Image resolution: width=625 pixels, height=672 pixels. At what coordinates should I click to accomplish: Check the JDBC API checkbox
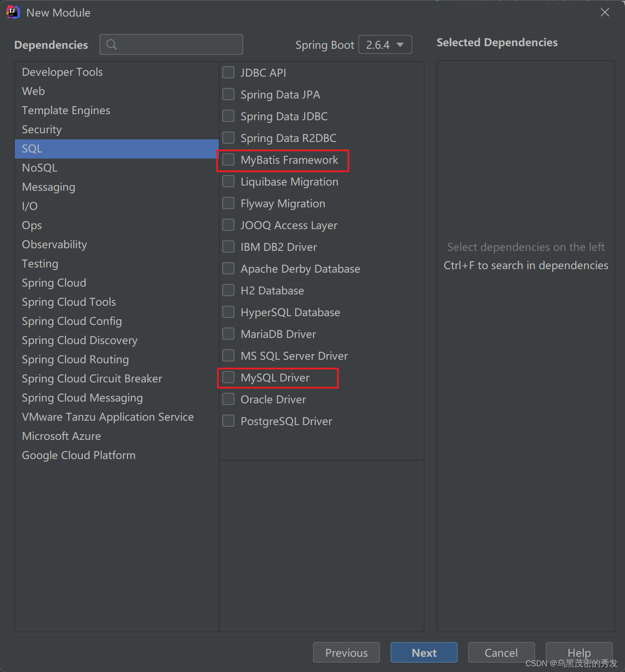(x=228, y=72)
